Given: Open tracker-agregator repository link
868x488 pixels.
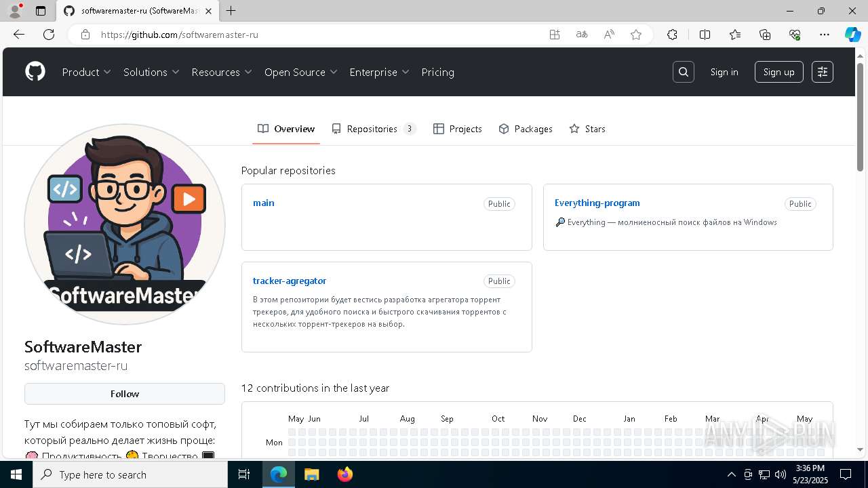Looking at the screenshot, I should click(290, 281).
